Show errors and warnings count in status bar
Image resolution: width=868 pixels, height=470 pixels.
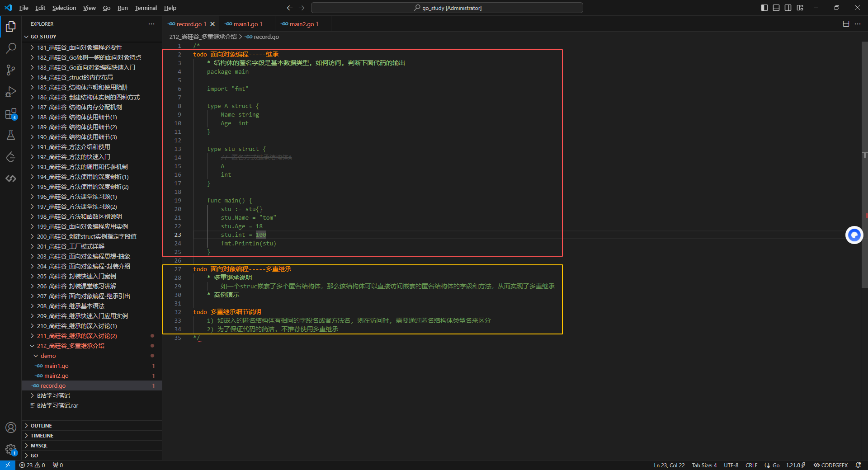[x=32, y=465]
